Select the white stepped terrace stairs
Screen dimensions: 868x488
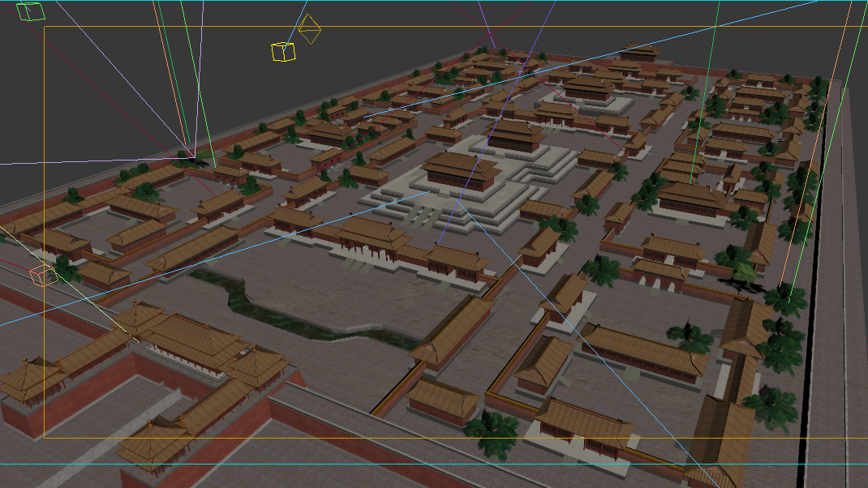click(x=421, y=214)
